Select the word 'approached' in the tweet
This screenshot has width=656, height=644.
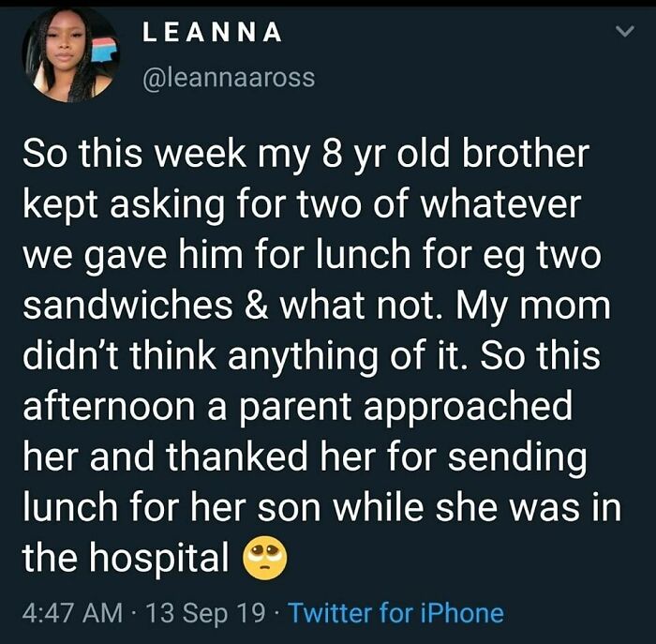(x=468, y=407)
